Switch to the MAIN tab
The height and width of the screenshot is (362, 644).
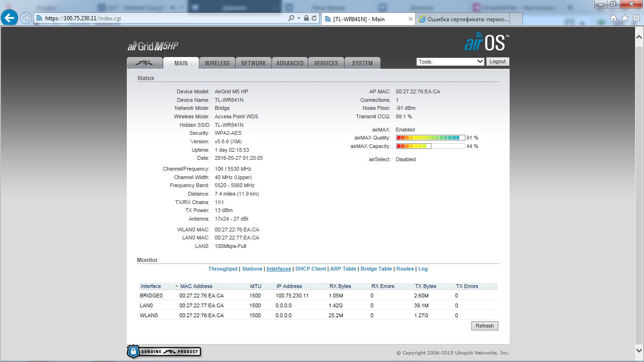coord(181,63)
